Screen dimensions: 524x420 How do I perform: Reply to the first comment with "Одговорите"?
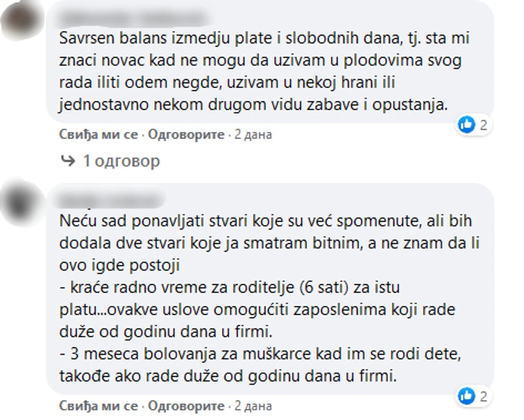tap(186, 134)
